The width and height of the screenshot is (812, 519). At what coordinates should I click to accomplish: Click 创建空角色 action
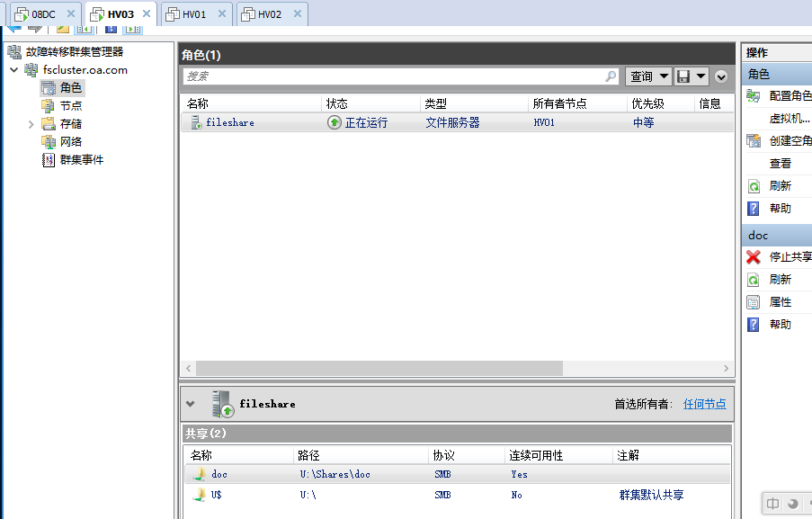click(779, 141)
